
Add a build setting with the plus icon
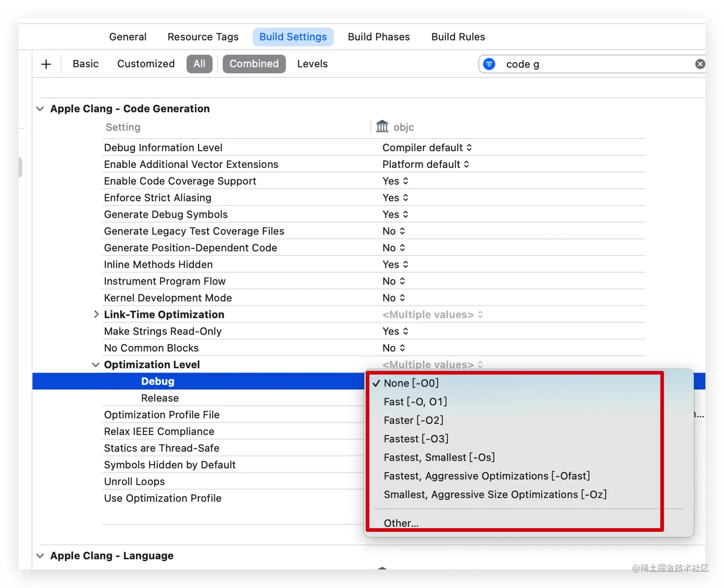pos(46,64)
